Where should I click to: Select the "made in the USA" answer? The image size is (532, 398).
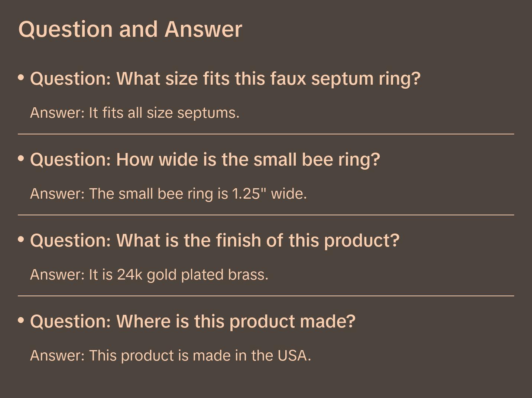tap(170, 356)
